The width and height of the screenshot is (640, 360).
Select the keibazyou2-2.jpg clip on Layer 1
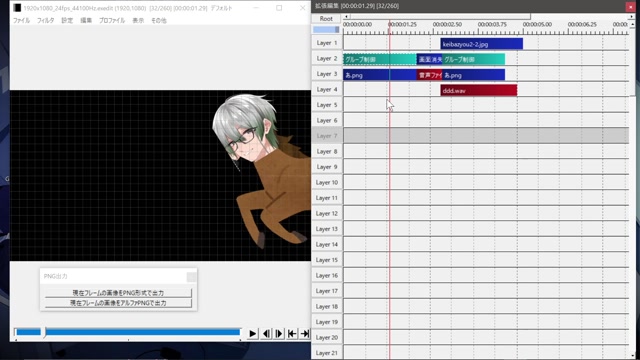click(482, 44)
